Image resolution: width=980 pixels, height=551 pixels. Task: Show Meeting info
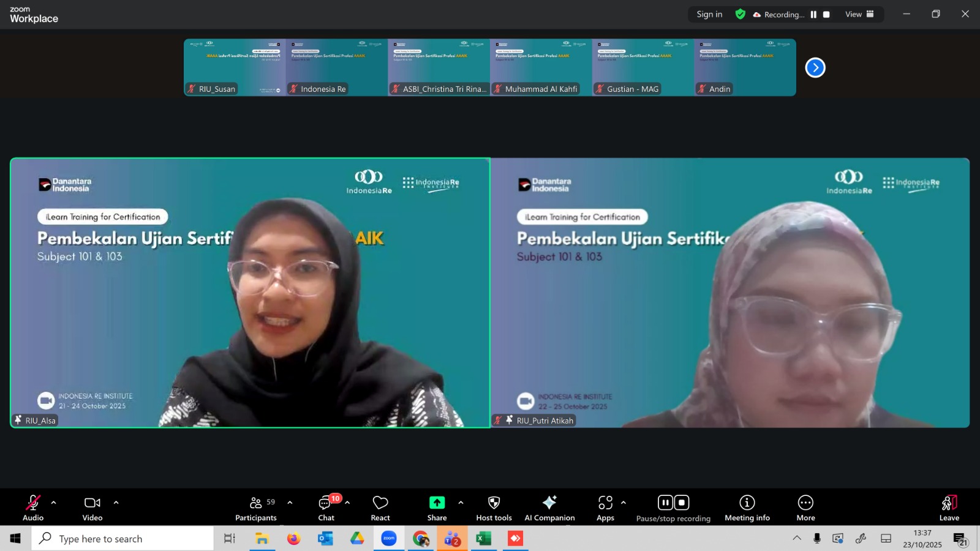747,508
